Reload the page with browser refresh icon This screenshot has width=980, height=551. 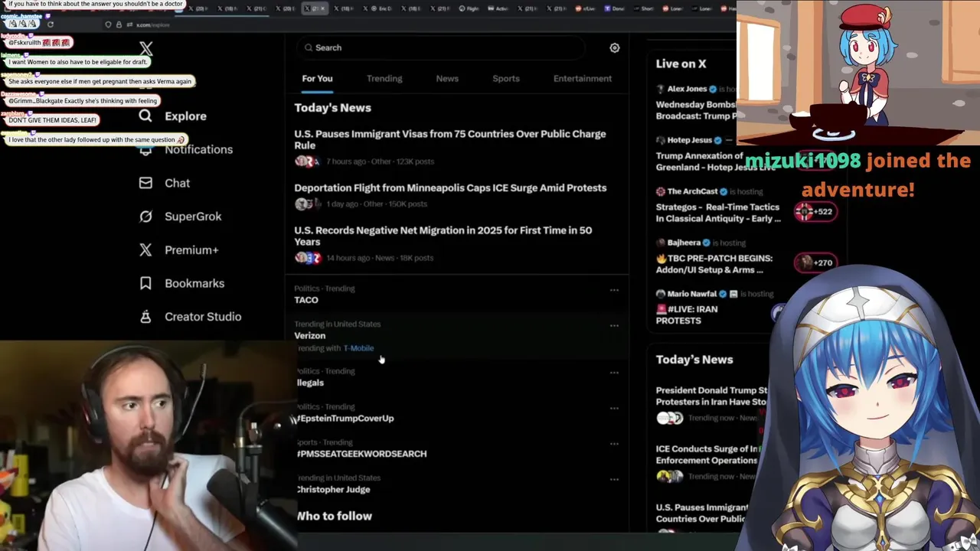[51, 24]
